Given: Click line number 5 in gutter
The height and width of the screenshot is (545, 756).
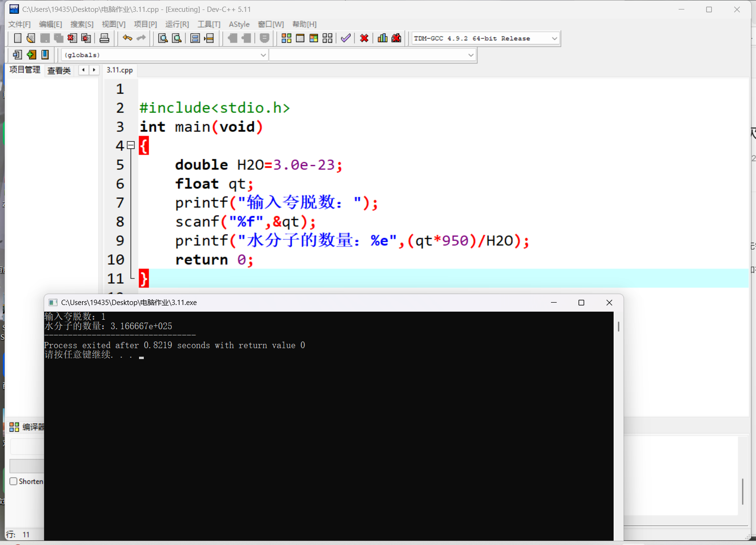Looking at the screenshot, I should click(x=120, y=165).
